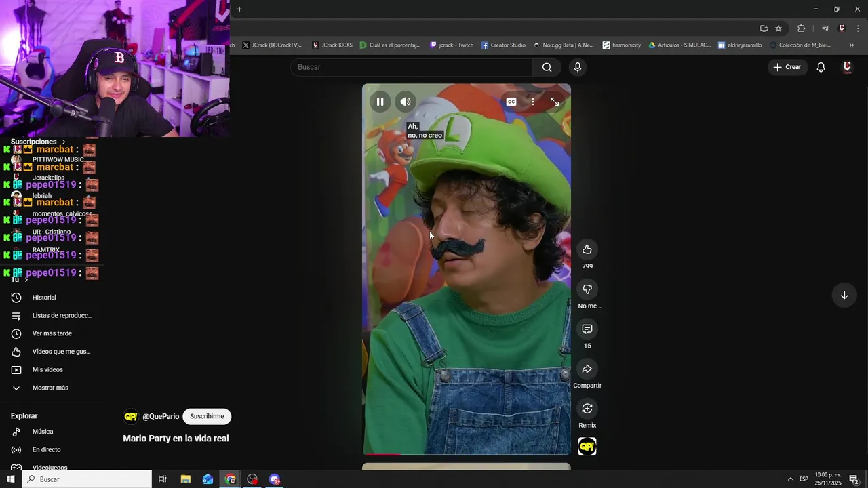
Task: Dislike the Short with thumbs down
Action: pyautogui.click(x=587, y=289)
